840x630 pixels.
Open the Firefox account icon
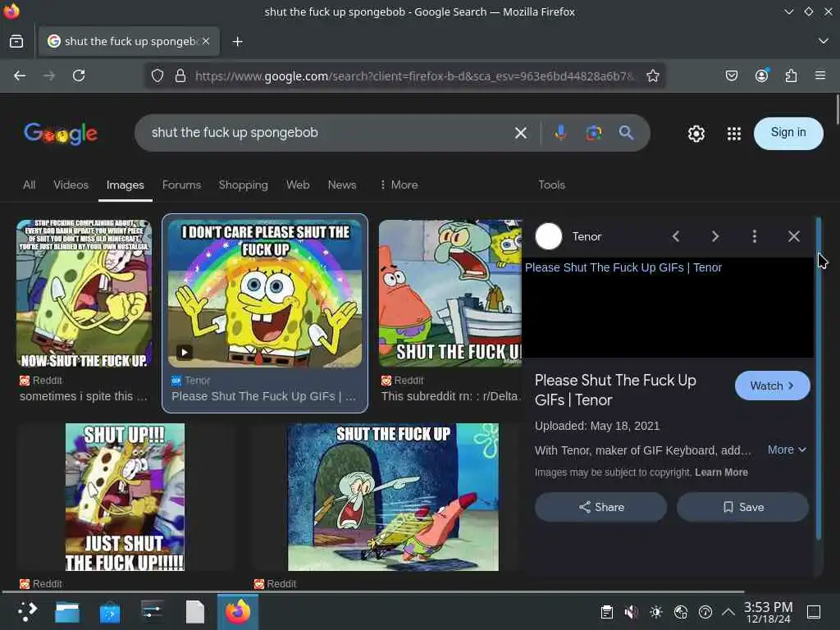[x=761, y=75]
